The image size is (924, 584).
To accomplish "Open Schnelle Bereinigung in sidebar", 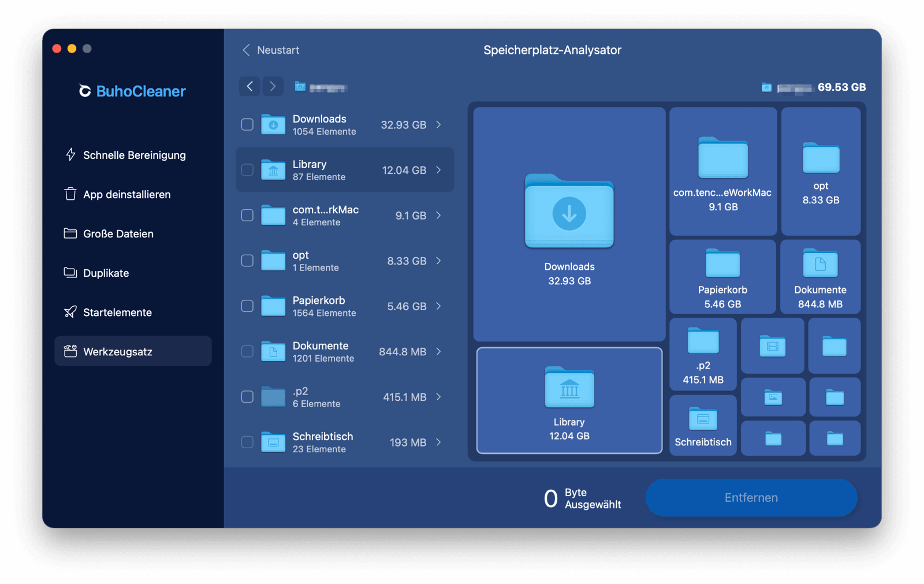I will point(133,155).
